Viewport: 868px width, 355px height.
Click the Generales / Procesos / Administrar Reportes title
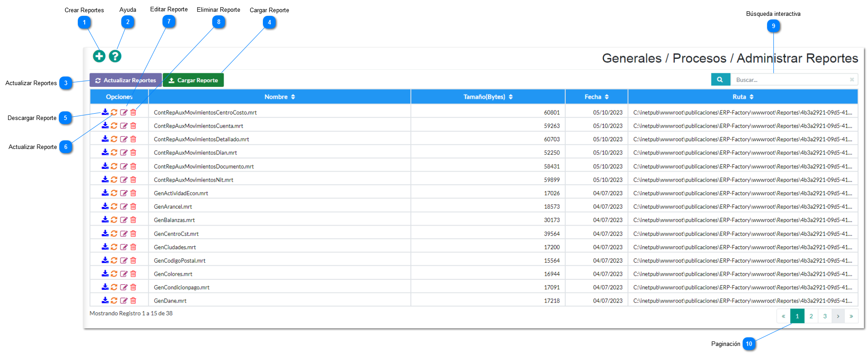(730, 58)
